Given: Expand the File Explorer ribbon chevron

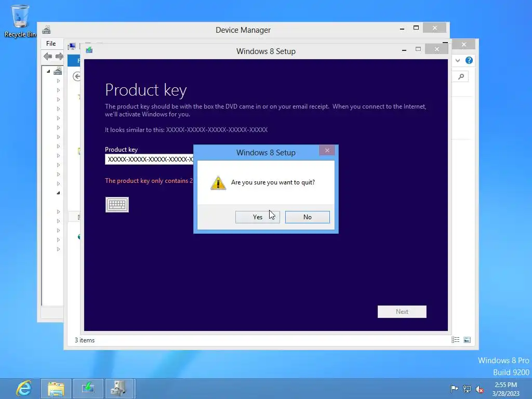Looking at the screenshot, I should pos(458,60).
